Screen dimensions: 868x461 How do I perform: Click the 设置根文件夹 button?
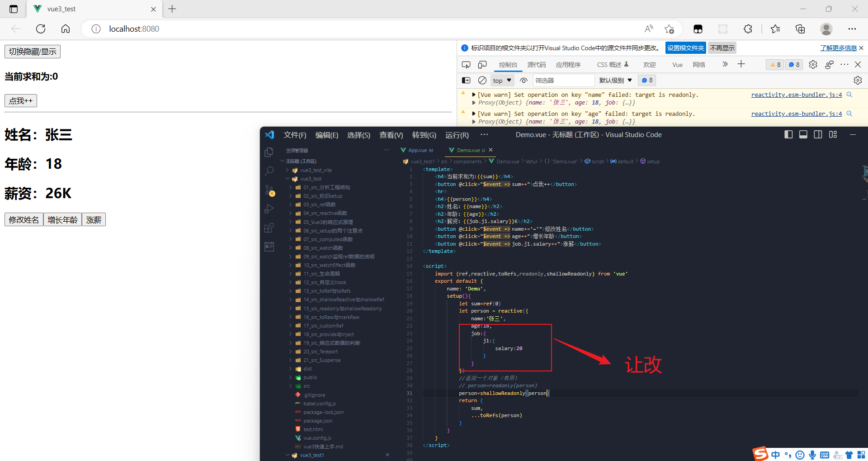point(686,48)
